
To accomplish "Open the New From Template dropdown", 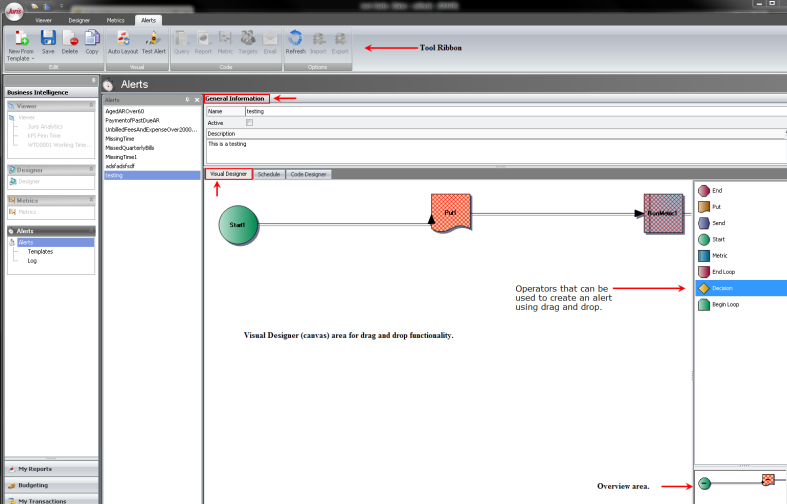I will point(21,59).
